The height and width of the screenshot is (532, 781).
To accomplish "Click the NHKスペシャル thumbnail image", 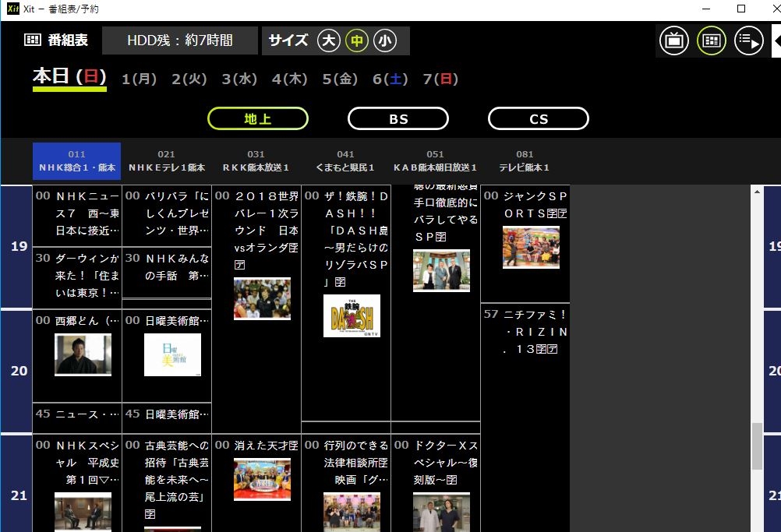I will [83, 512].
